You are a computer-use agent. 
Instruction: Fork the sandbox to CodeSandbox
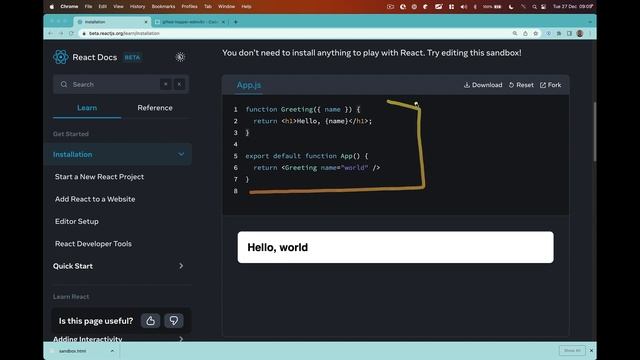[550, 85]
